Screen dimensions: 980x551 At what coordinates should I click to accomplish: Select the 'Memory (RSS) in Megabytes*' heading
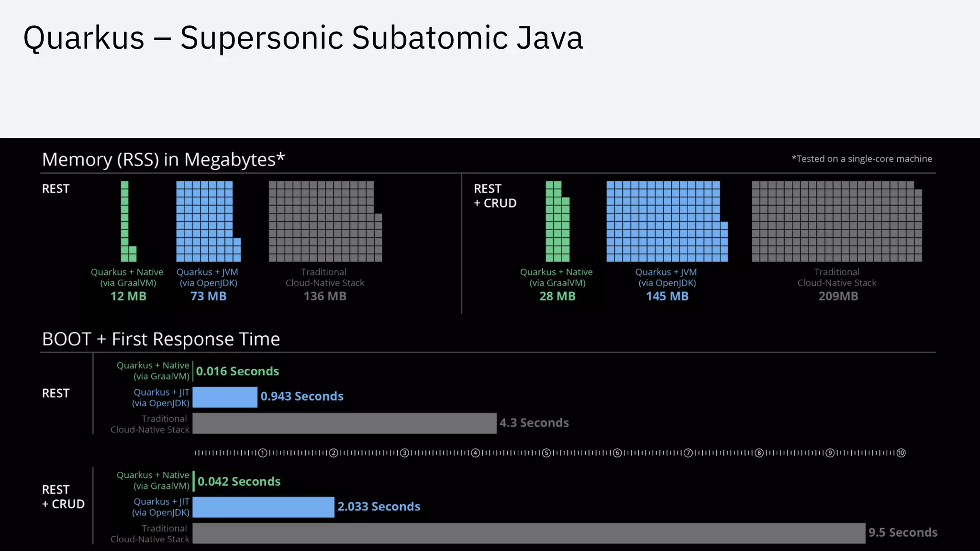(x=163, y=159)
